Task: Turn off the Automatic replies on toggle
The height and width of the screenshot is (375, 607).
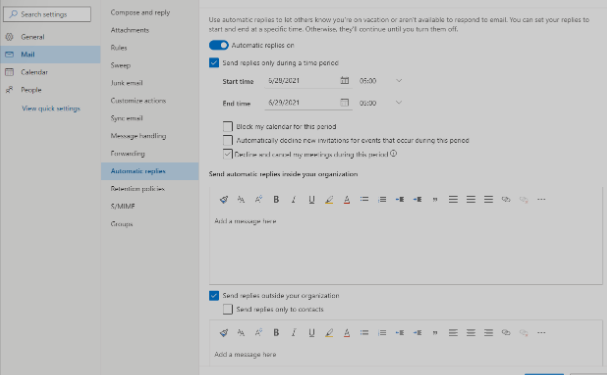Action: (219, 45)
